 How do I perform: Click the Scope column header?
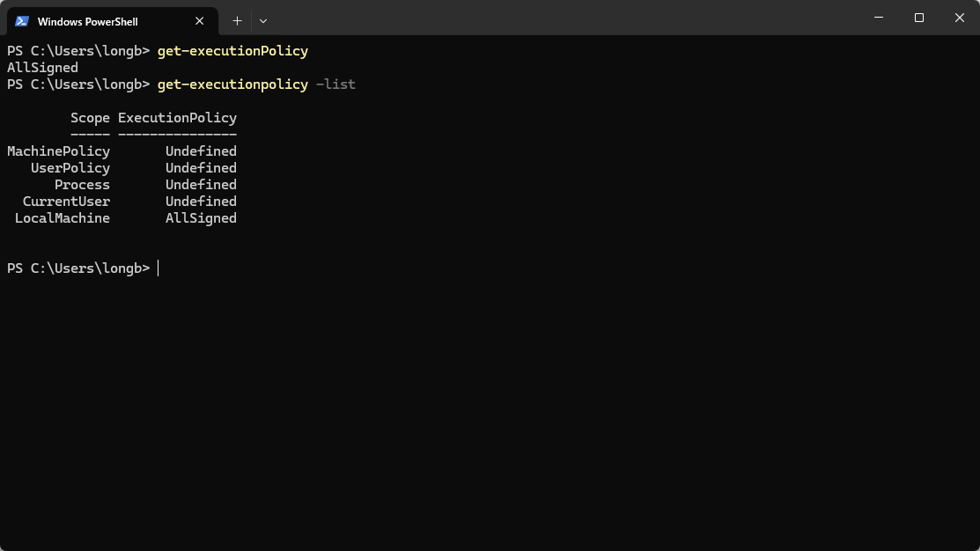(90, 118)
